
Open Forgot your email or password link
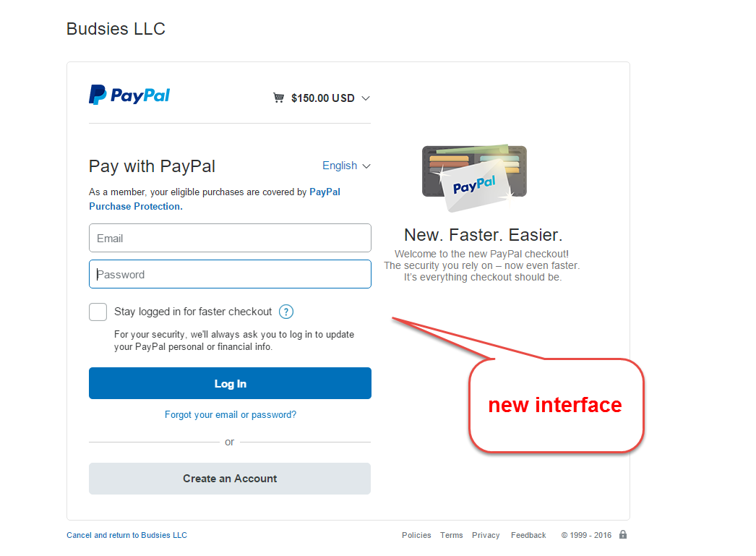pos(231,415)
